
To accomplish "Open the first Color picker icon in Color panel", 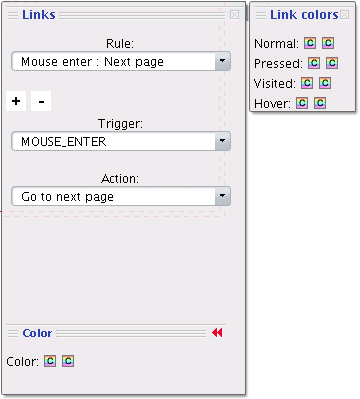I will coord(50,361).
